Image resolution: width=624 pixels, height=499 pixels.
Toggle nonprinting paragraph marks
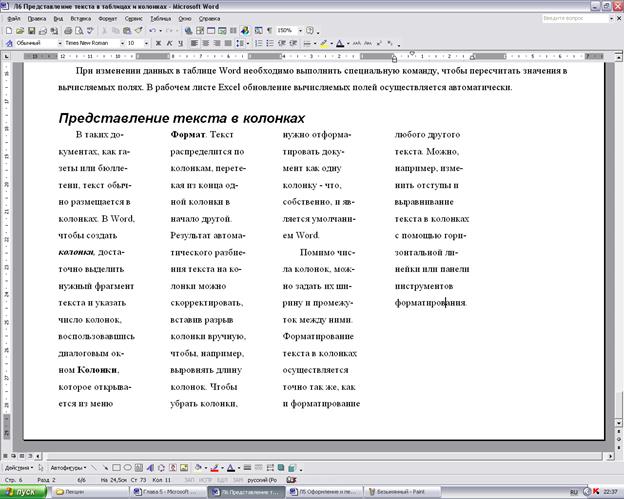[269, 30]
